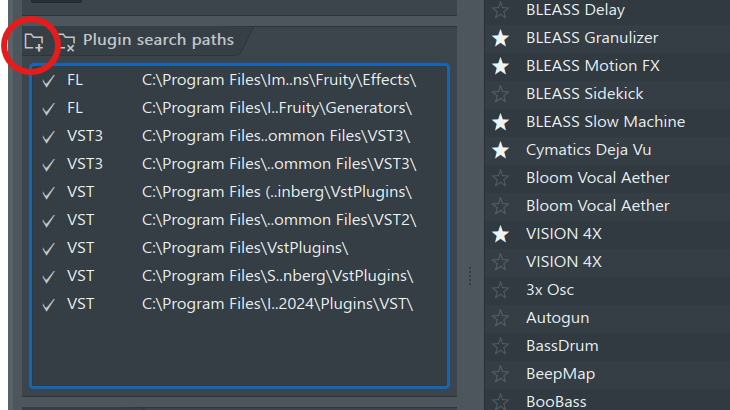Disable the VST ..inberg\VstPlugins path checkmark
This screenshot has width=730, height=410.
click(x=48, y=193)
